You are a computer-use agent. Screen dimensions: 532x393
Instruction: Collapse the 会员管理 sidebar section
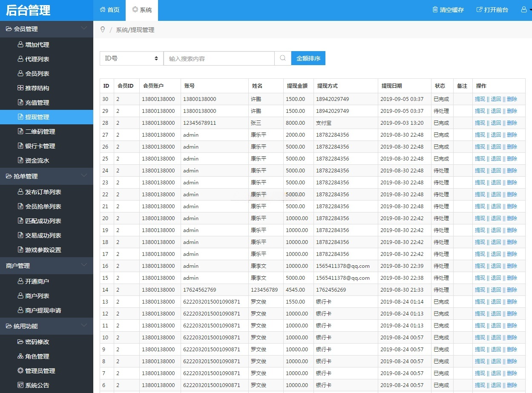pos(83,29)
